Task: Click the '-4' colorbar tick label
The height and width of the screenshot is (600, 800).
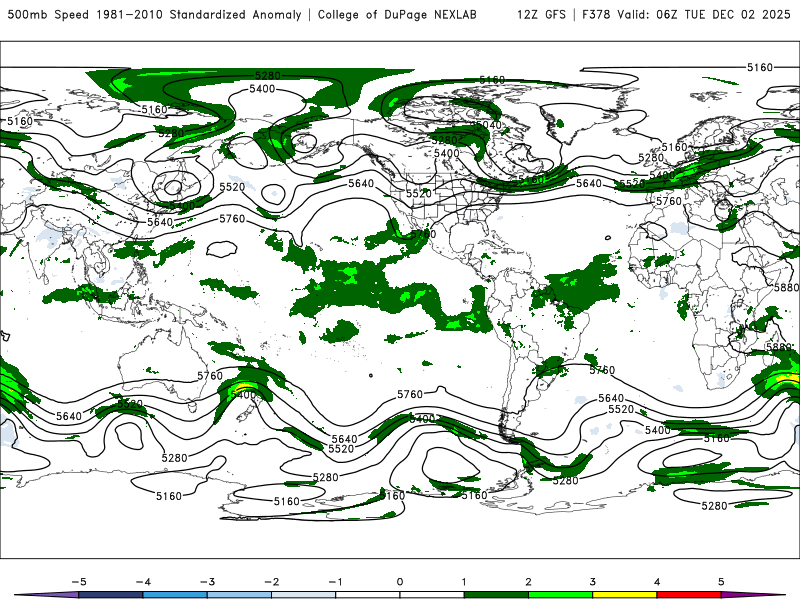Action: (143, 582)
